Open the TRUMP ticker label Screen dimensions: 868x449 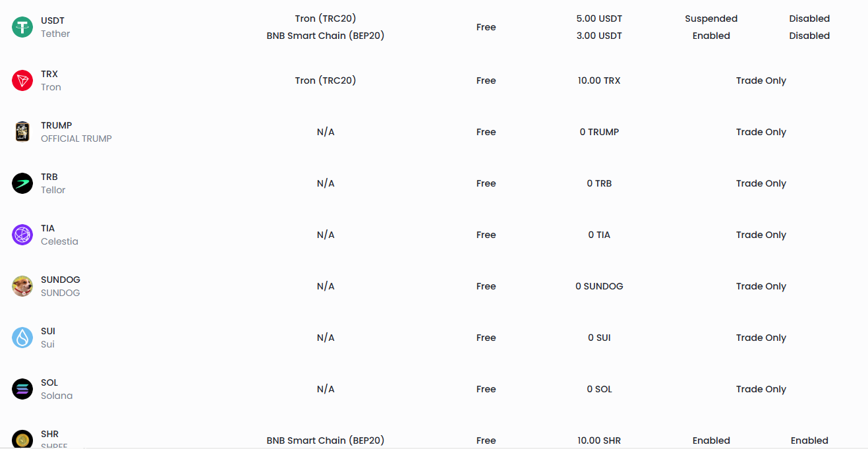coord(56,125)
